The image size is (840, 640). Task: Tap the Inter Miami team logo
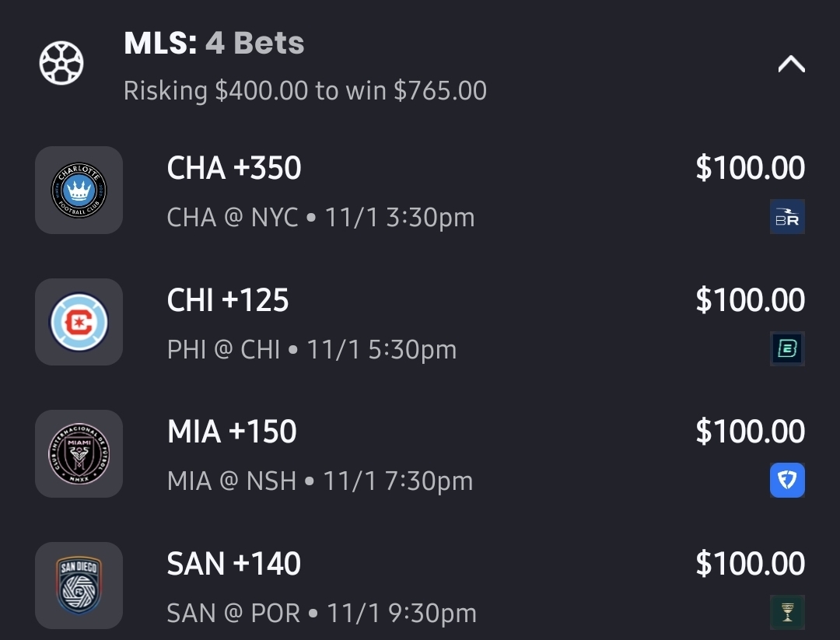coord(79,453)
